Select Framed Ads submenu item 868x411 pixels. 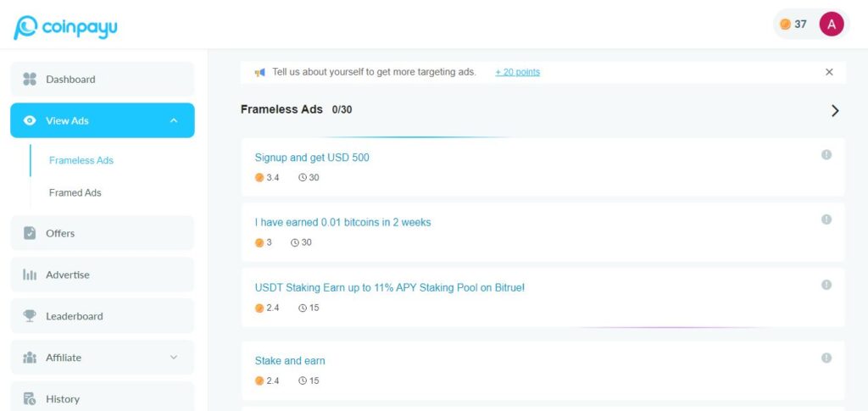pyautogui.click(x=75, y=193)
